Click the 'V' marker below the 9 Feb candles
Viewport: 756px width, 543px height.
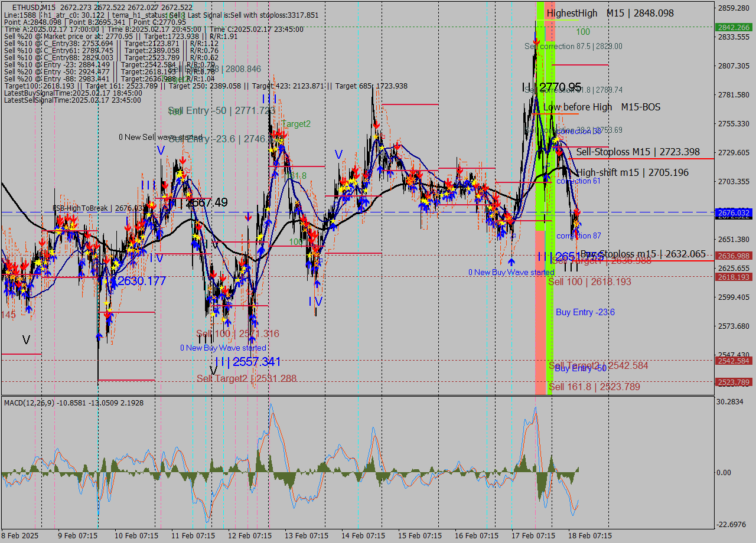26,338
